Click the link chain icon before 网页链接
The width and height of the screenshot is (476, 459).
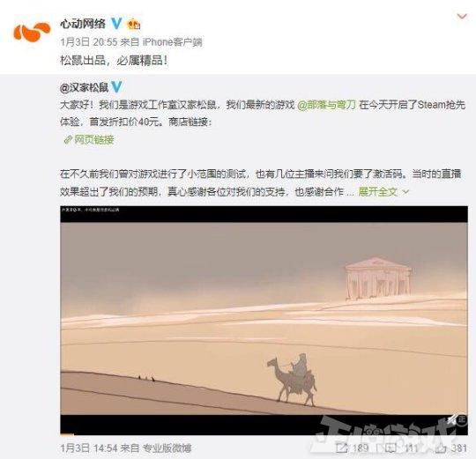point(68,140)
